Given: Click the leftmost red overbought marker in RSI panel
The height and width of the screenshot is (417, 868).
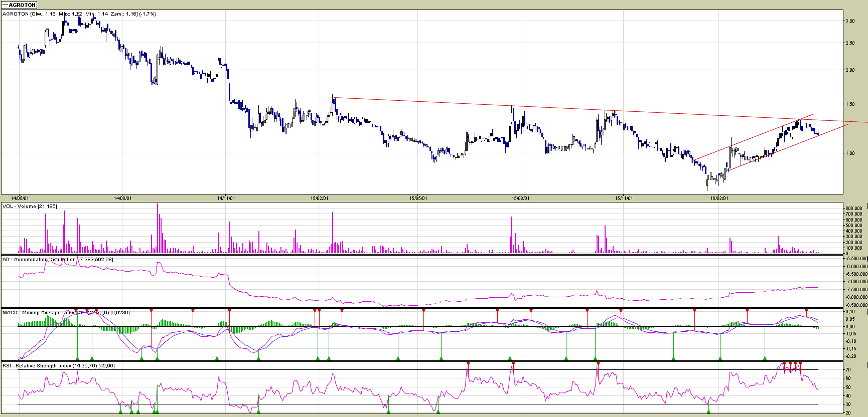Looking at the screenshot, I should coord(468,363).
